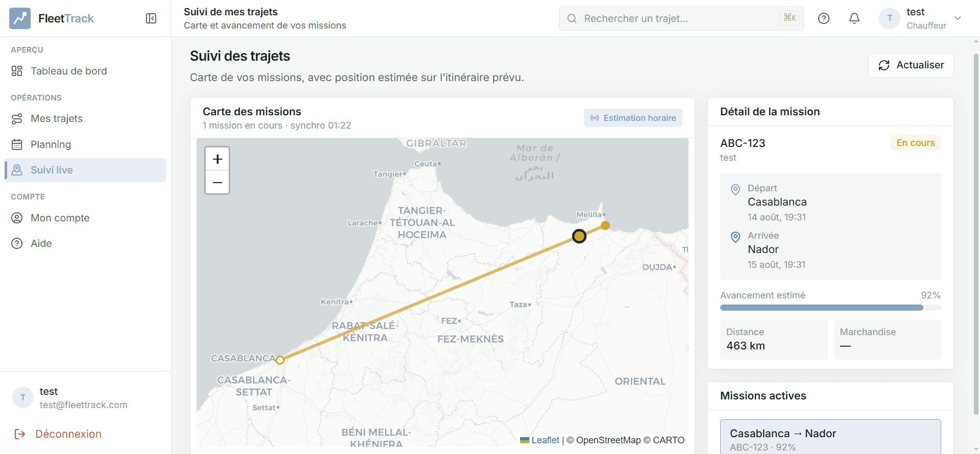Click the FleetTrack logo icon
Viewport: 980px width, 454px height.
click(x=20, y=18)
